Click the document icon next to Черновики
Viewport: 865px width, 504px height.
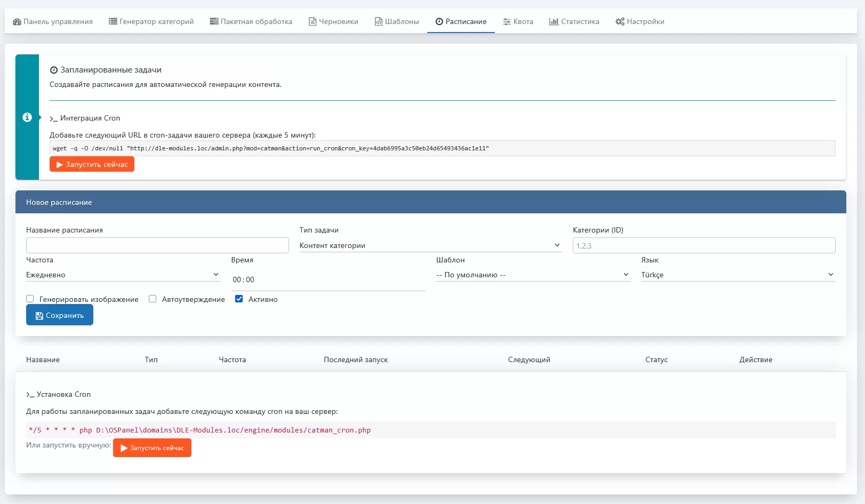coord(313,22)
